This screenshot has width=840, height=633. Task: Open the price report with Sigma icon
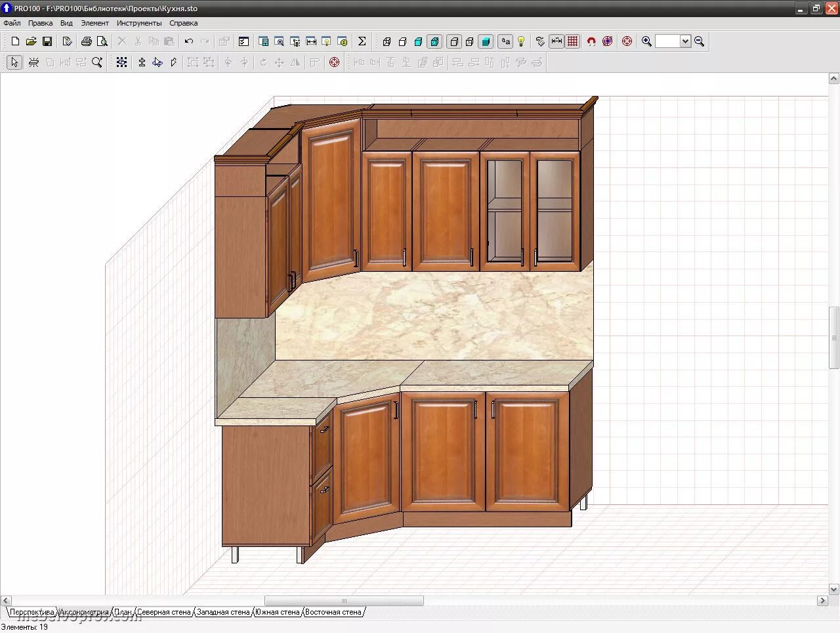point(362,41)
